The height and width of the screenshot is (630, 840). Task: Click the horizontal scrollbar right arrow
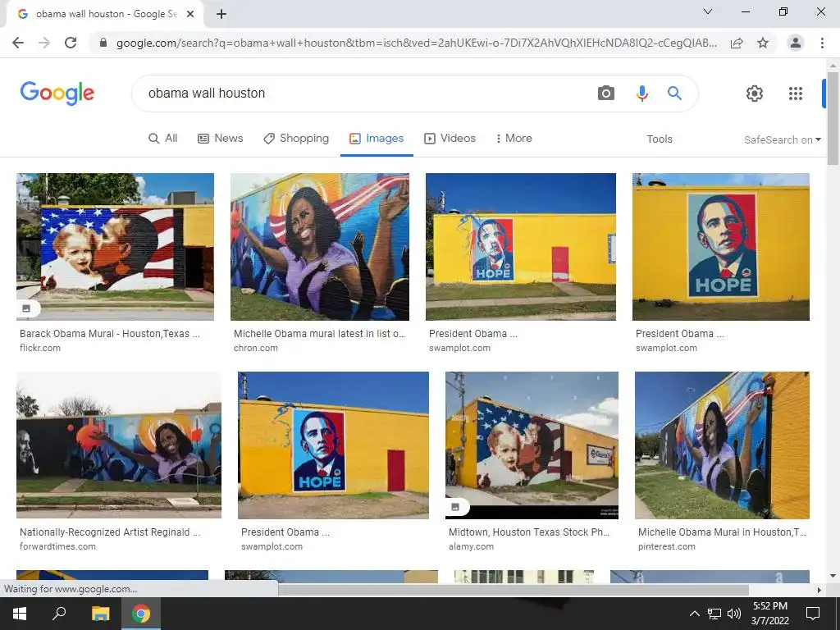tap(819, 591)
